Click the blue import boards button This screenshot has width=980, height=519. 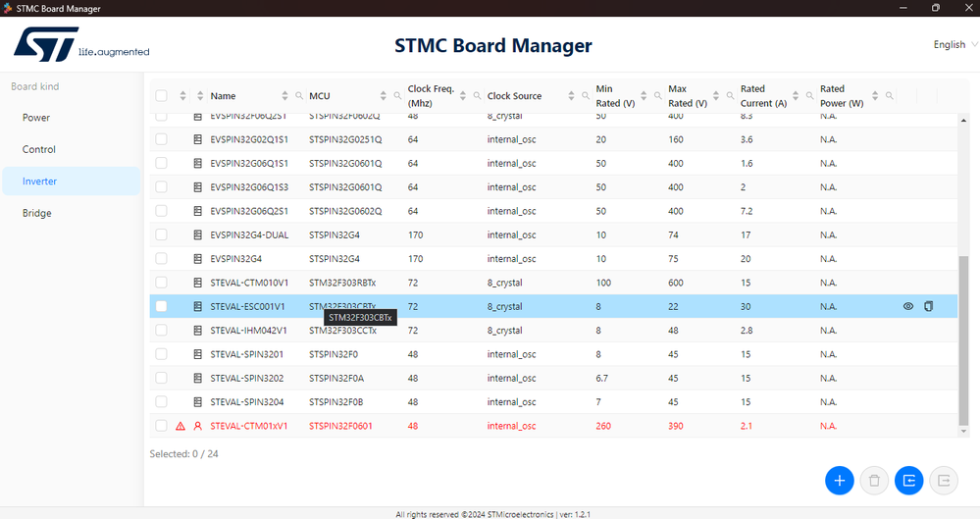tap(908, 480)
